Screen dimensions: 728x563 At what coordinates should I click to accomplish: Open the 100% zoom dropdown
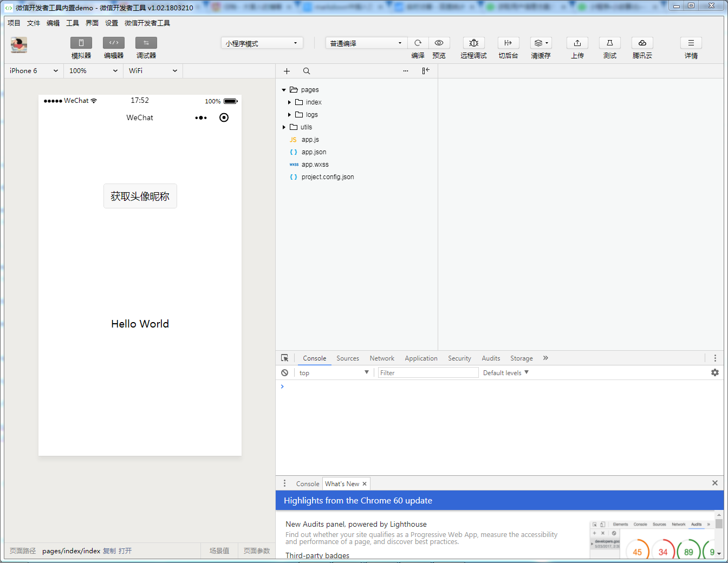coord(93,71)
